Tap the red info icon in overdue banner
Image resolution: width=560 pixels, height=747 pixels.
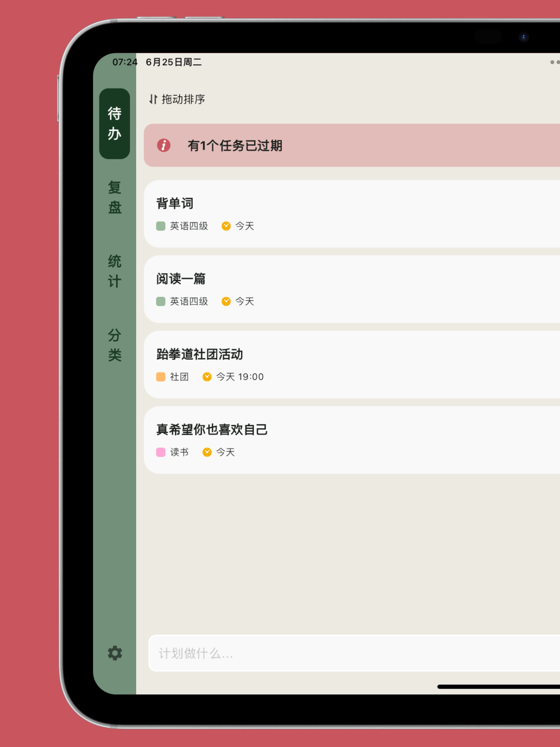click(164, 145)
